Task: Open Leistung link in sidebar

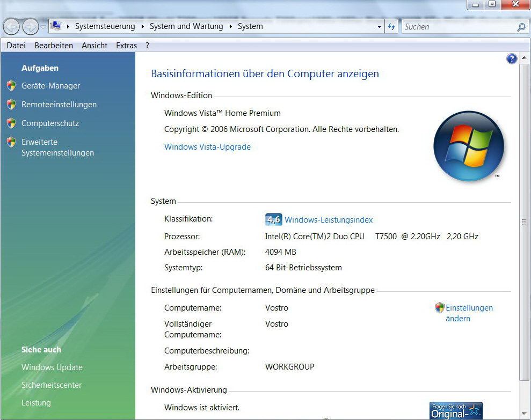Action: point(36,403)
